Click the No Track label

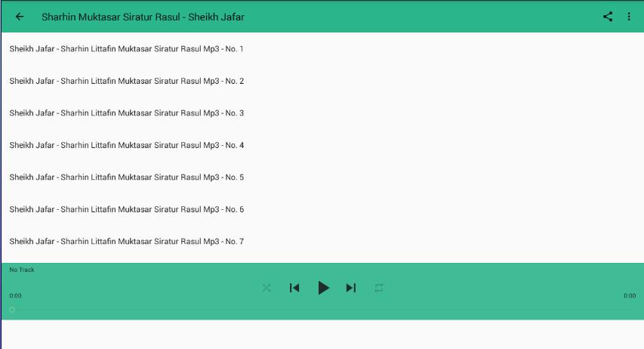point(22,270)
